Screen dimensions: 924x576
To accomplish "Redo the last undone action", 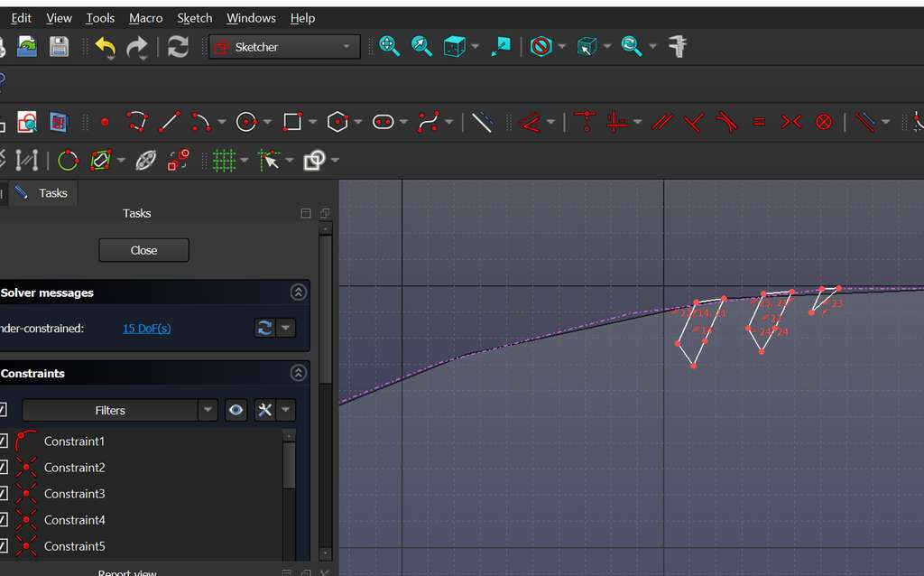I will [x=137, y=47].
